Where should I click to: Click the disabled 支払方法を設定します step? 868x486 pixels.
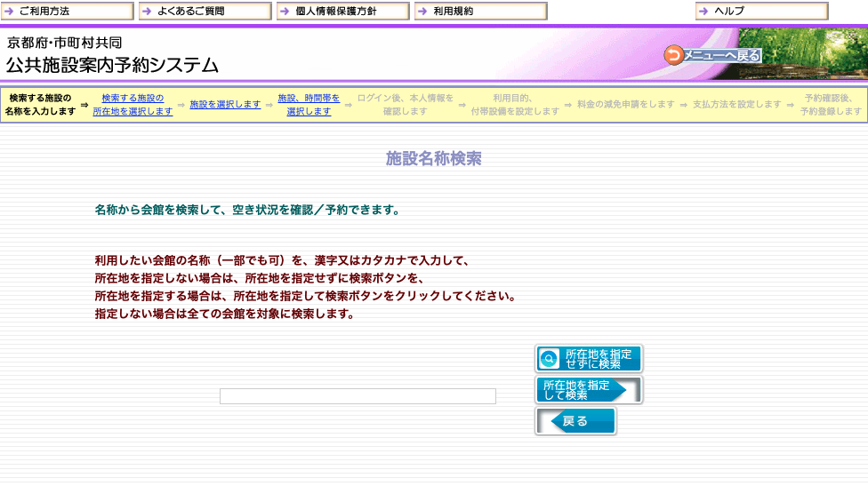[x=736, y=104]
